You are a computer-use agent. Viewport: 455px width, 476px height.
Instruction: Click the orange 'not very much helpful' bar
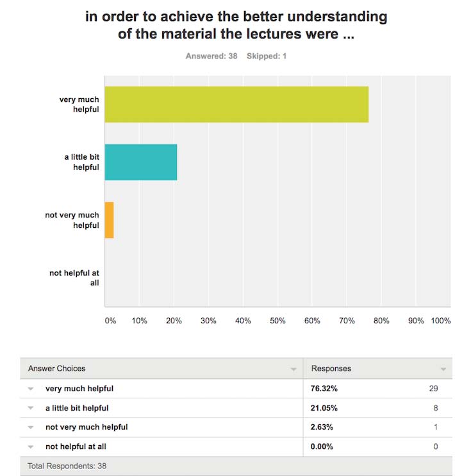[109, 220]
